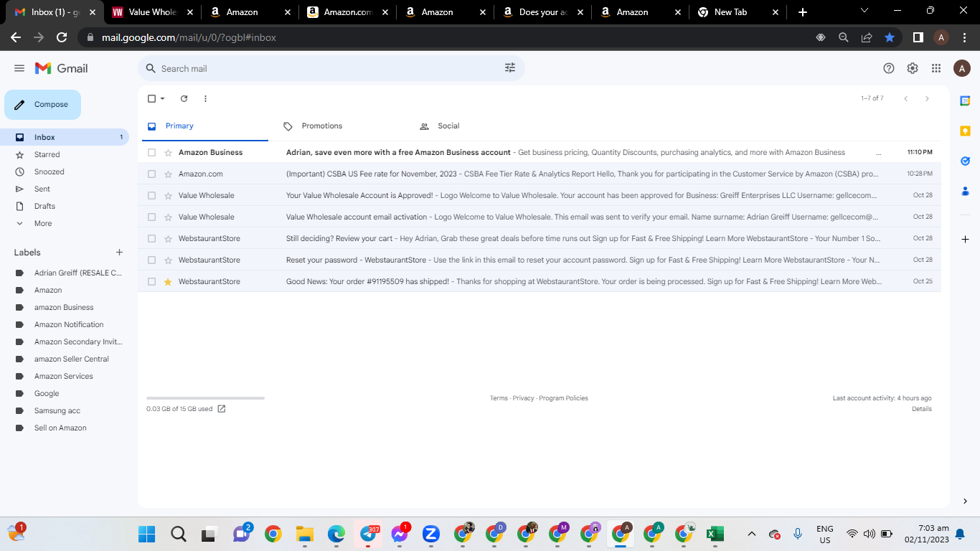Bookmark this page with the star icon

890,37
